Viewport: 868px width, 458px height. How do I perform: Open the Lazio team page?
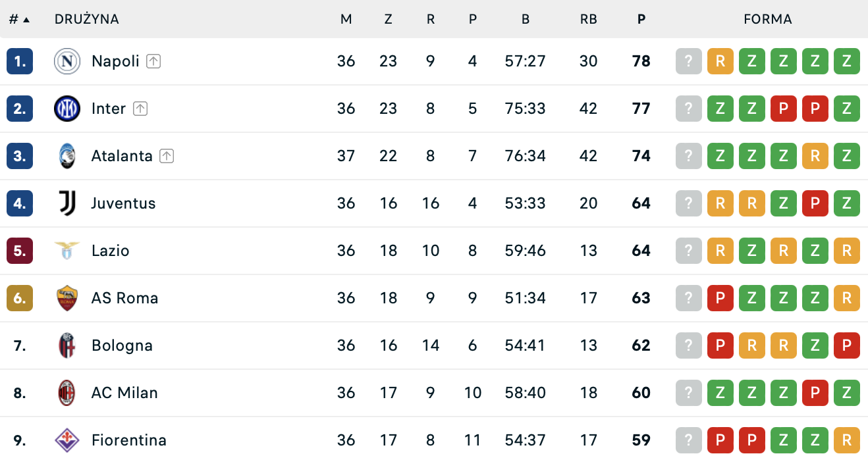pyautogui.click(x=111, y=250)
